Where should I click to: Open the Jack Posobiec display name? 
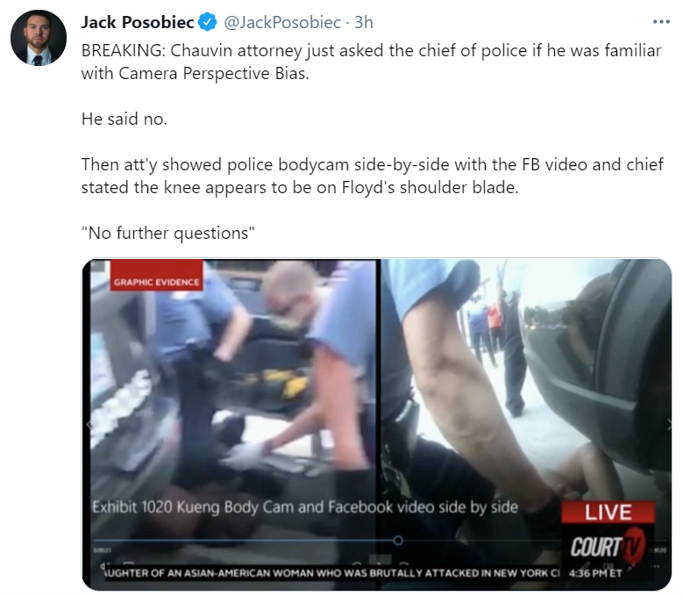coord(138,22)
